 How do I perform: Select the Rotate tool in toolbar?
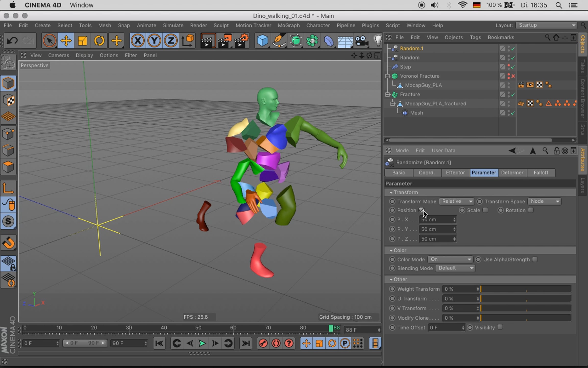point(99,41)
